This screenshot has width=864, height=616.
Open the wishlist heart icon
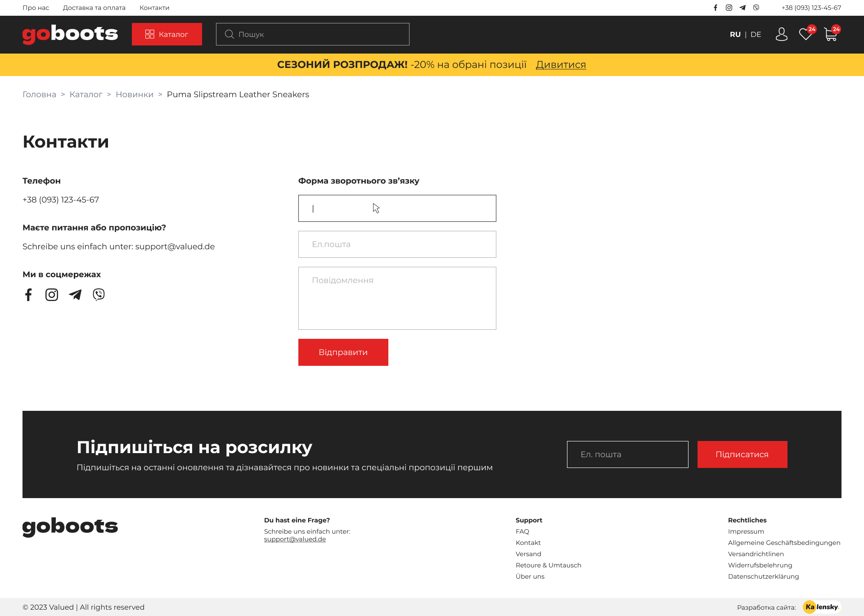pos(805,34)
